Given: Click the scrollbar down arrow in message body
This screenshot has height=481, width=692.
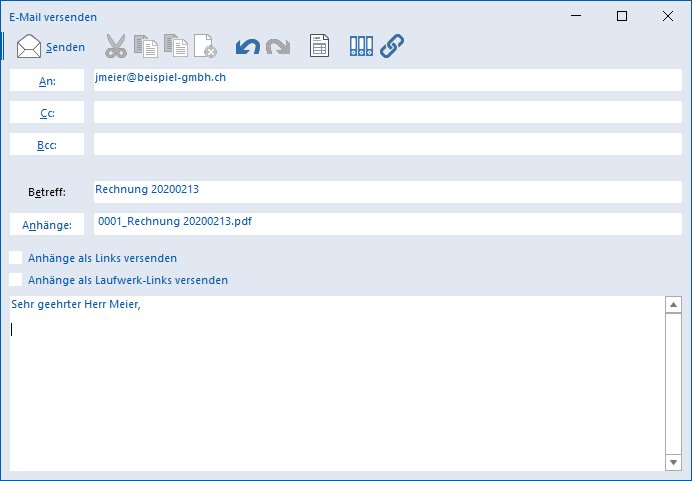Looking at the screenshot, I should 673,462.
